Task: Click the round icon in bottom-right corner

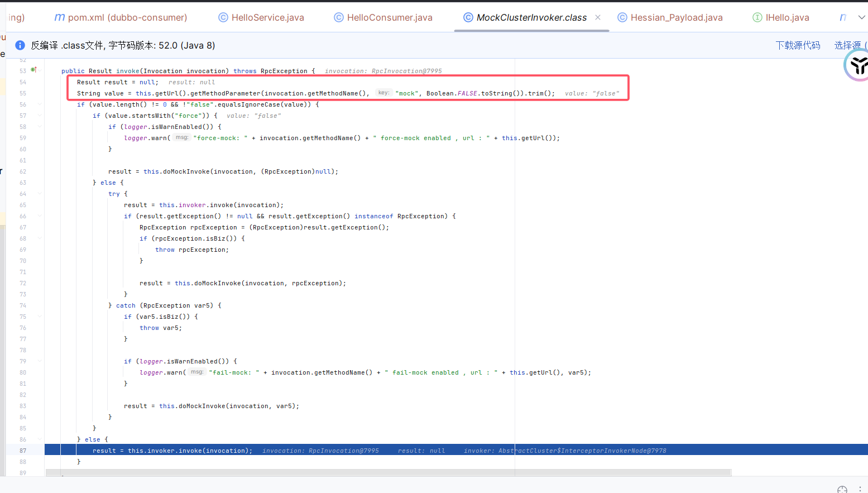Action: coord(842,490)
